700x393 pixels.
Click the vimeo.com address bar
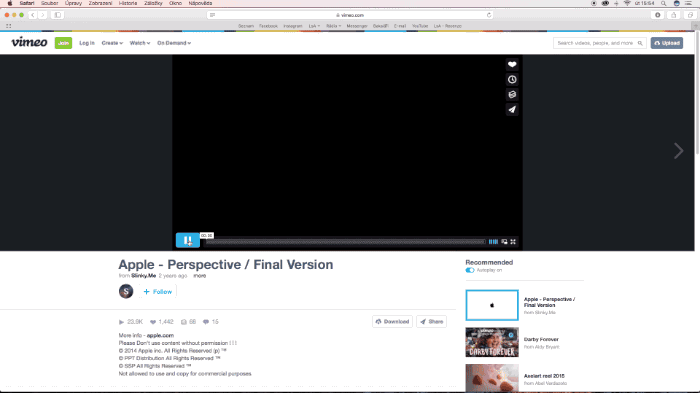(350, 15)
